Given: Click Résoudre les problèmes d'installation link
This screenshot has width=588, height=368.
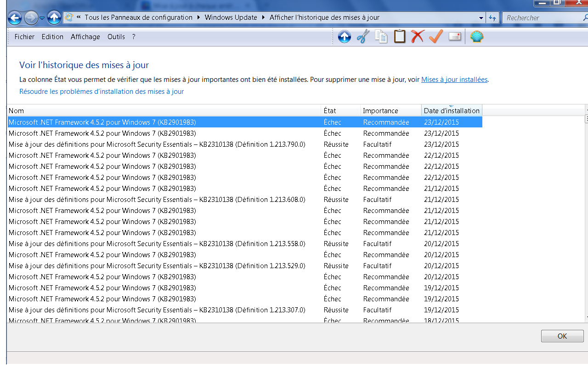Looking at the screenshot, I should coord(102,92).
